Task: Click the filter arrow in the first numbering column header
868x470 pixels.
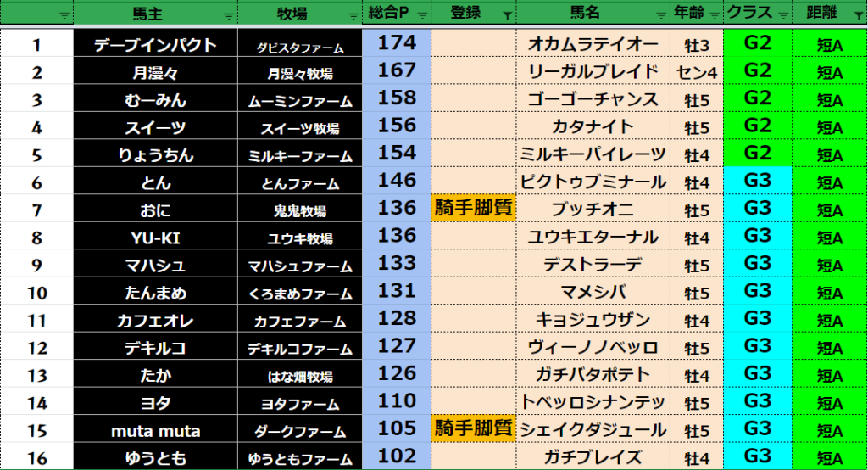Action: click(x=64, y=14)
